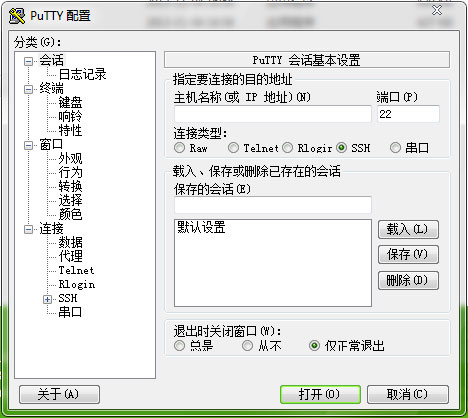Collapse the 连接 tree node

(29, 229)
